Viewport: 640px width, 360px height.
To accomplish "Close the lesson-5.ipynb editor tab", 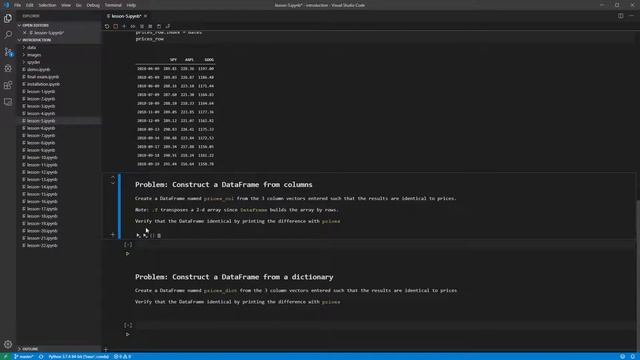I will click(x=145, y=16).
